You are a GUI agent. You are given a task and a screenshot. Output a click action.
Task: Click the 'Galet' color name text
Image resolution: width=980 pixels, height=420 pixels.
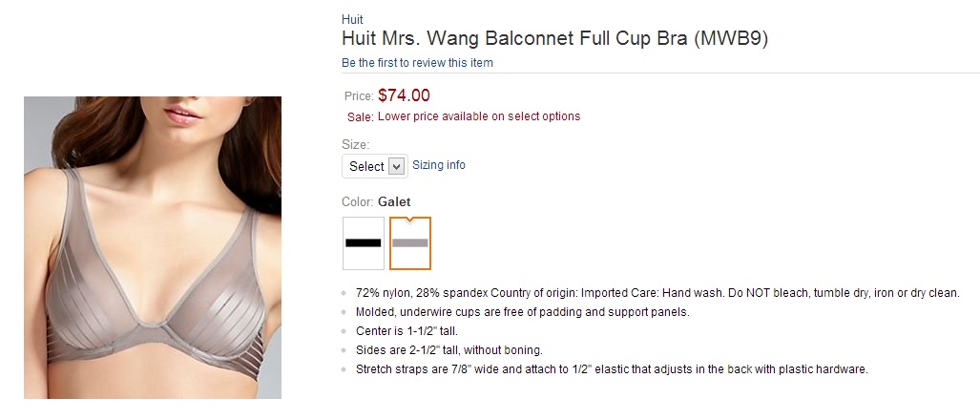(394, 202)
